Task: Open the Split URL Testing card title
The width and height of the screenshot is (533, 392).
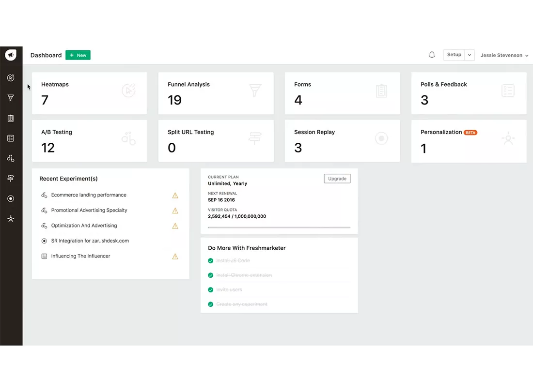Action: [x=191, y=132]
